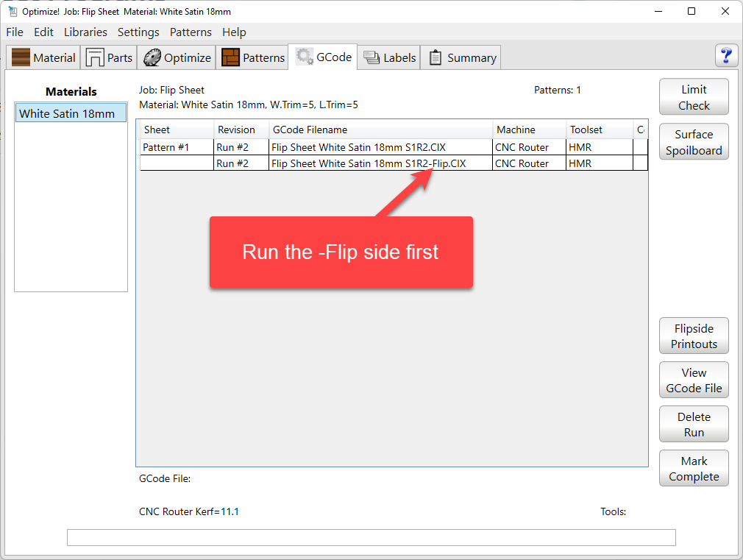The width and height of the screenshot is (743, 560).
Task: Open the Settings menu
Action: (x=138, y=32)
